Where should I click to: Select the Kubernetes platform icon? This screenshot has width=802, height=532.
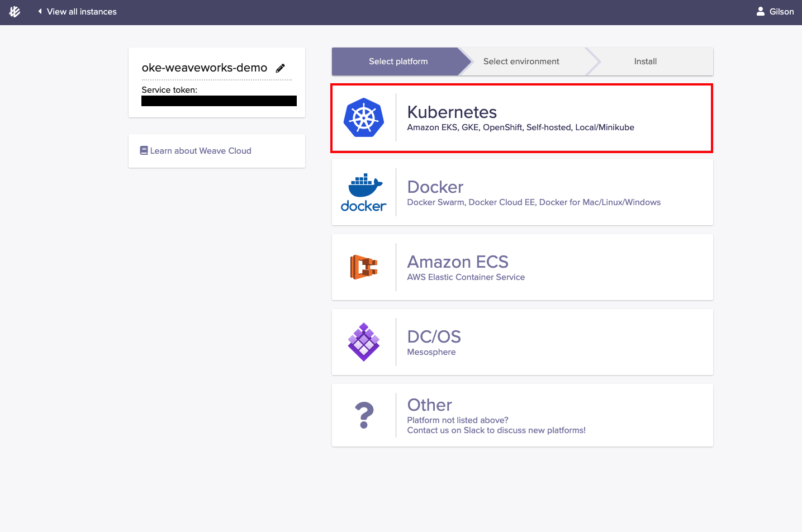(364, 117)
